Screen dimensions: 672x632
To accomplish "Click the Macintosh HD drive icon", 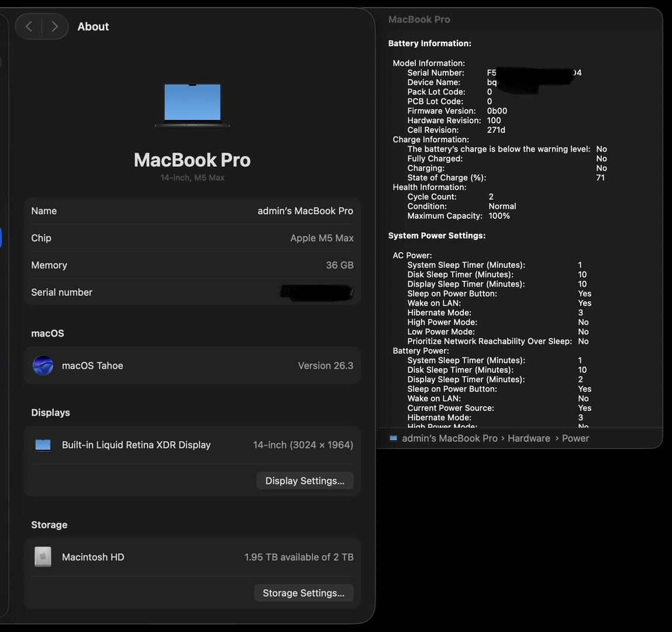I will (43, 557).
